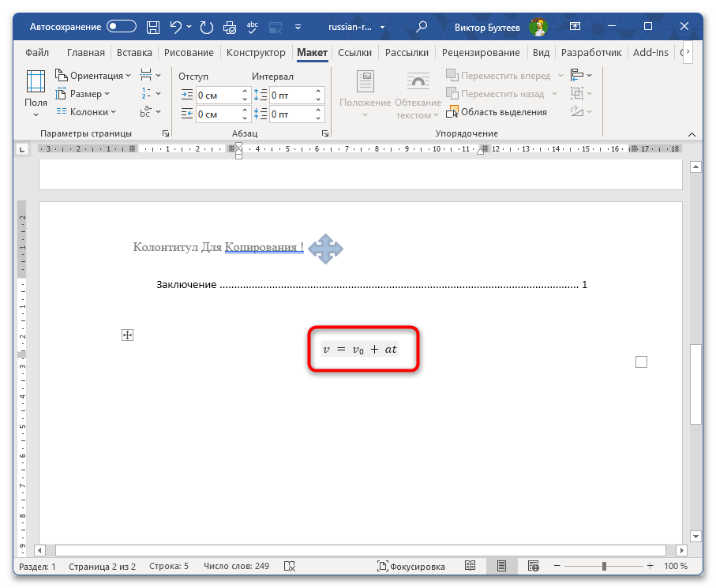Collapse the ribbon with the chevron
This screenshot has height=588, width=716.
692,134
